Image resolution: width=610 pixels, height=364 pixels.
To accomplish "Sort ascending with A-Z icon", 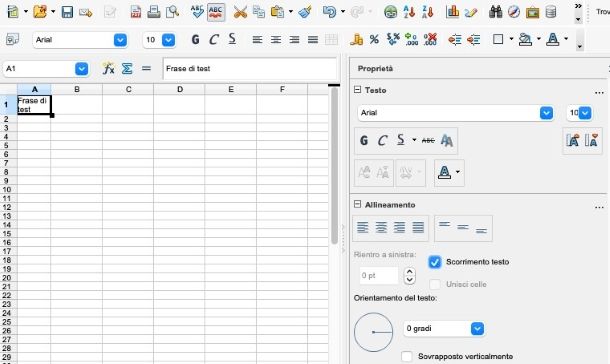I will click(x=409, y=12).
